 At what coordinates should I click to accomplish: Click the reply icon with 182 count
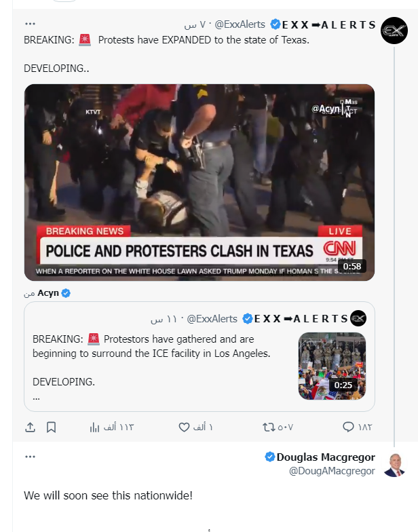[348, 427]
